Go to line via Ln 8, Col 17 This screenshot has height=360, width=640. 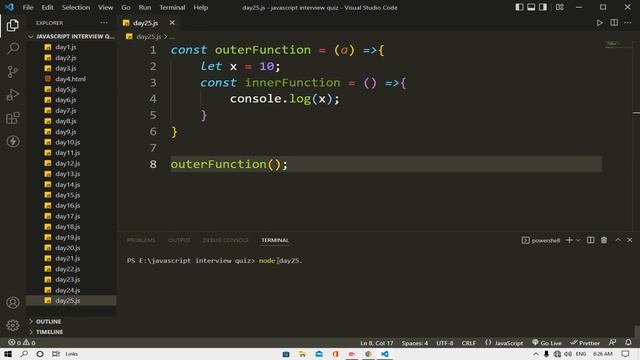click(x=376, y=343)
